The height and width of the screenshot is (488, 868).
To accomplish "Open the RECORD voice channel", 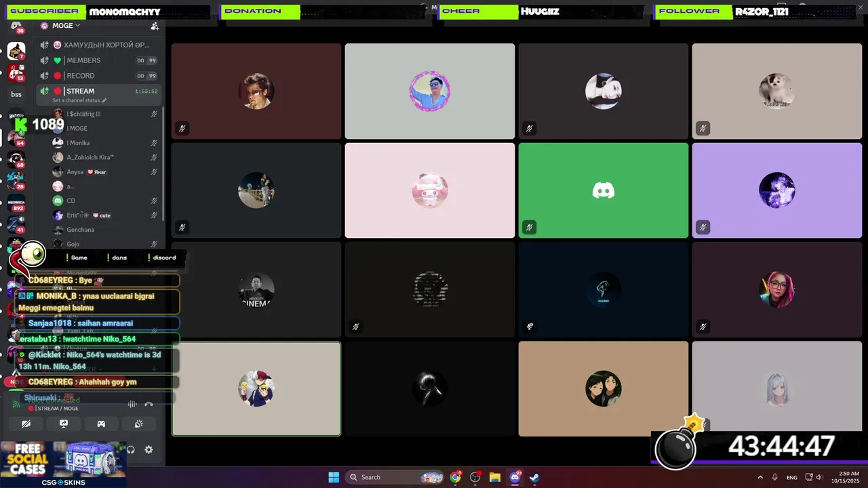I will coord(98,76).
